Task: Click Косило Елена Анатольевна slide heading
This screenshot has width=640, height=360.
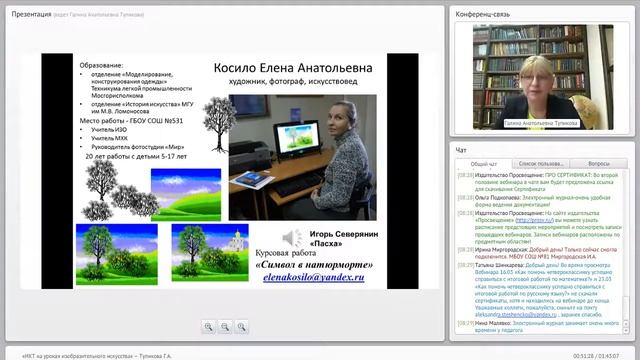Action: pos(293,68)
